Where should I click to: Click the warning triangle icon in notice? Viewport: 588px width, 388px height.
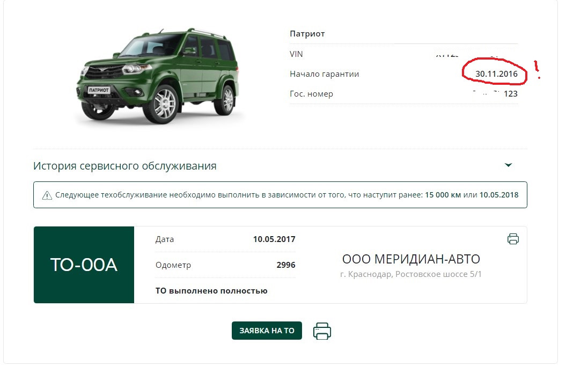point(47,195)
